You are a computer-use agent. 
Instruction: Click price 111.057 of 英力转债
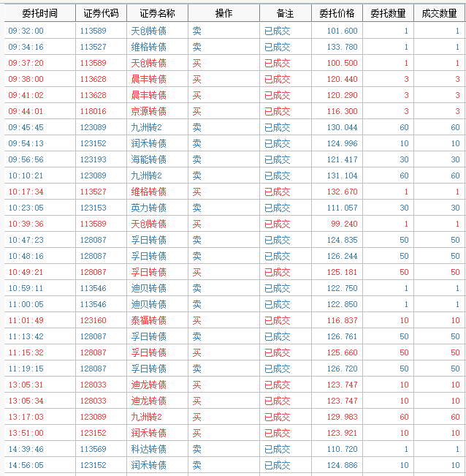[342, 208]
